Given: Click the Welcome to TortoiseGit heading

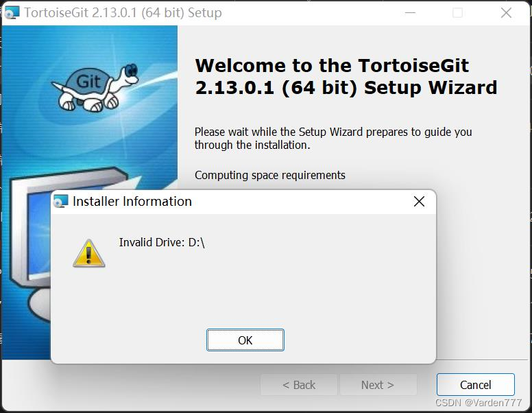Looking at the screenshot, I should [346, 77].
